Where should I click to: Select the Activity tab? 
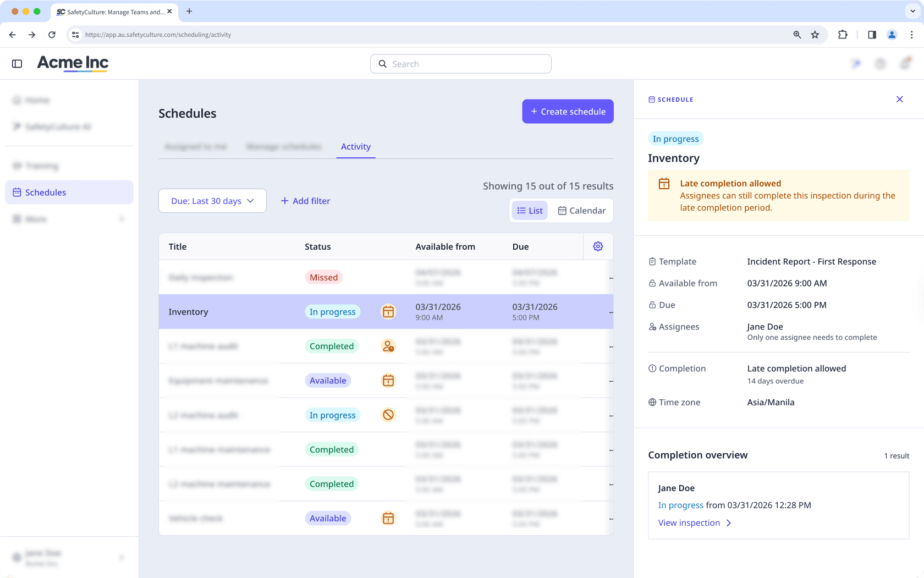355,147
